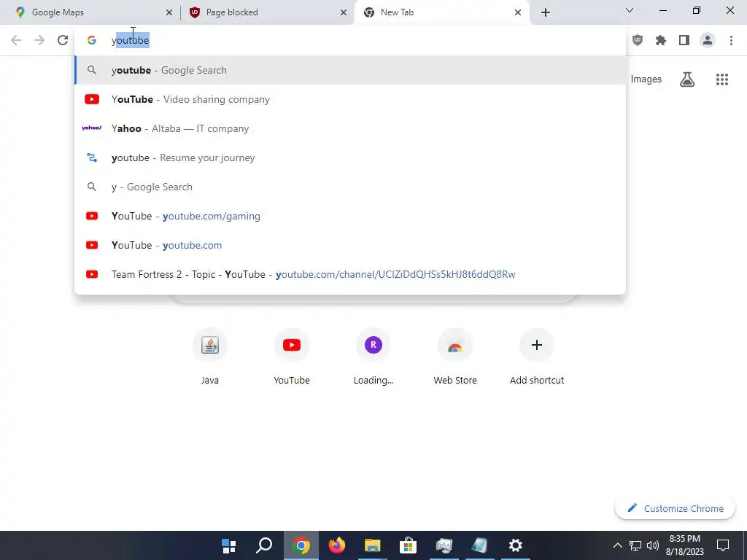Viewport: 747px width, 560px height.
Task: Close the Google Maps tab
Action: [169, 12]
